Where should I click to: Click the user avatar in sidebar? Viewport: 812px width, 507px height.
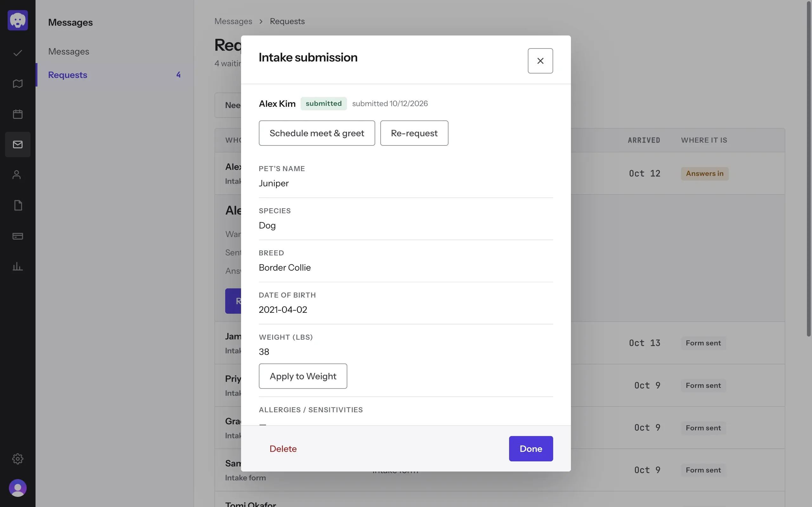click(x=17, y=488)
